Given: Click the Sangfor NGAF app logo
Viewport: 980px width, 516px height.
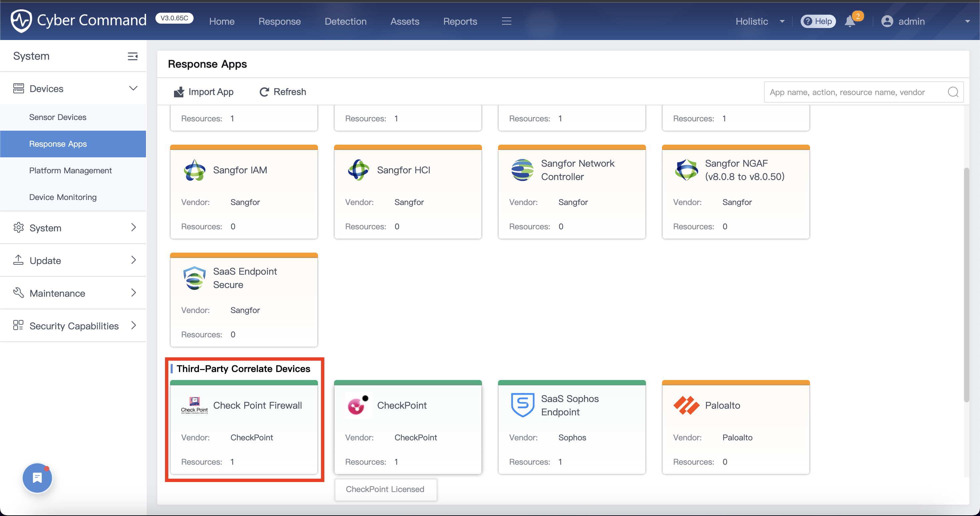Looking at the screenshot, I should 686,170.
